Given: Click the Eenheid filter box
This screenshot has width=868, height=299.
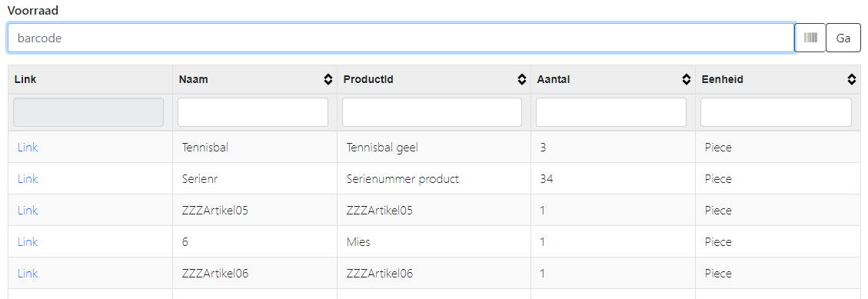Looking at the screenshot, I should pyautogui.click(x=776, y=112).
